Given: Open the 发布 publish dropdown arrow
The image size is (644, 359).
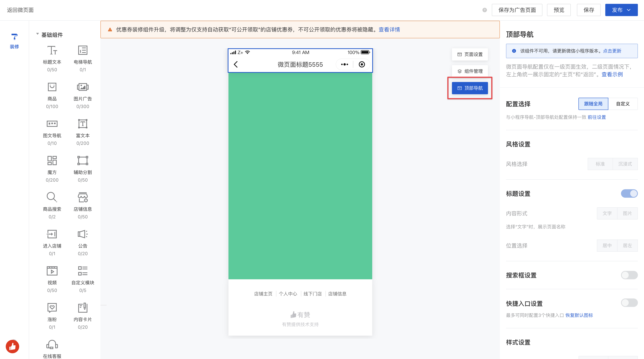Looking at the screenshot, I should (x=629, y=10).
